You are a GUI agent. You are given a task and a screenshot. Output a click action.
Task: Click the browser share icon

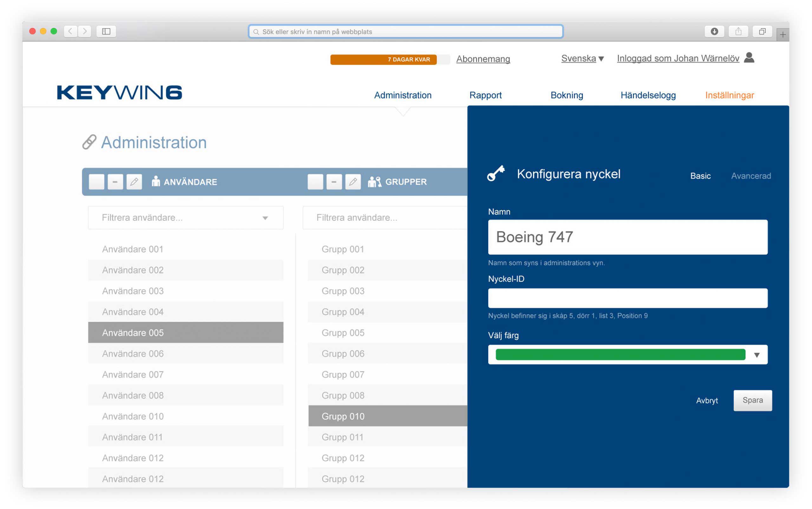[x=738, y=31]
